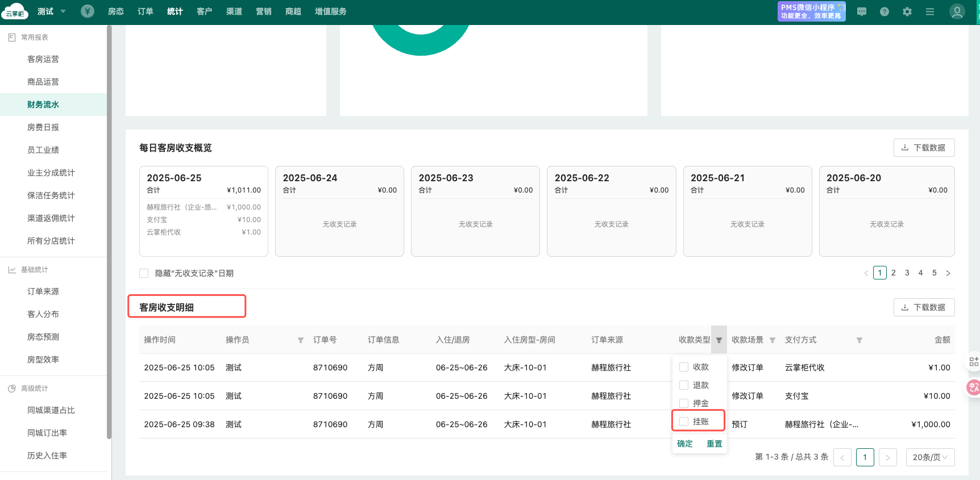Download data for 客房收支明细
The image size is (980, 480).
tap(924, 307)
